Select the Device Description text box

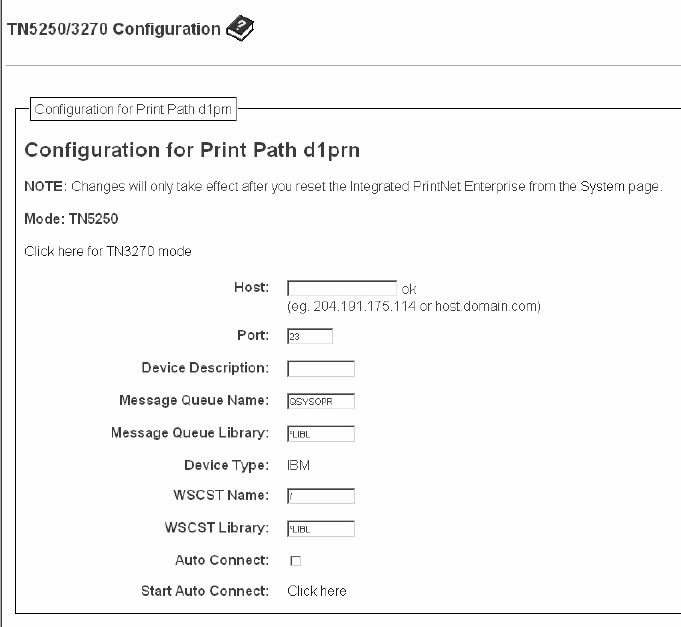pyautogui.click(x=320, y=369)
